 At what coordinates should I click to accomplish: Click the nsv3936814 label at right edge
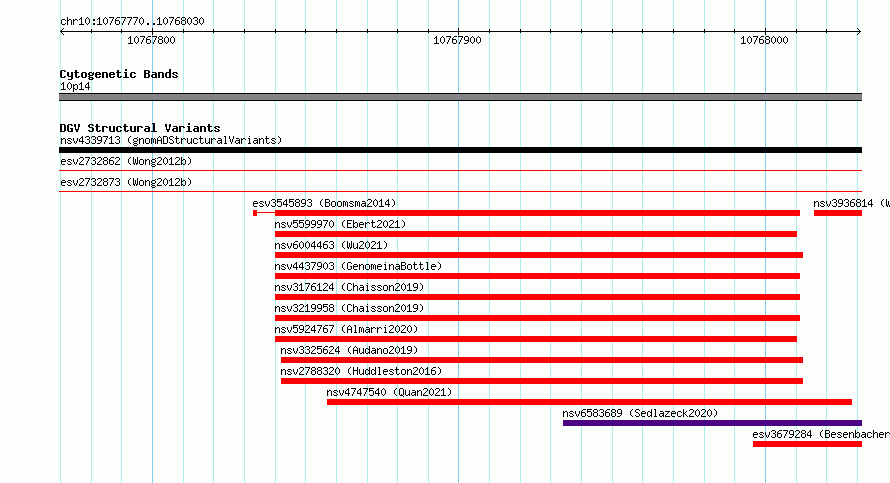click(x=851, y=203)
